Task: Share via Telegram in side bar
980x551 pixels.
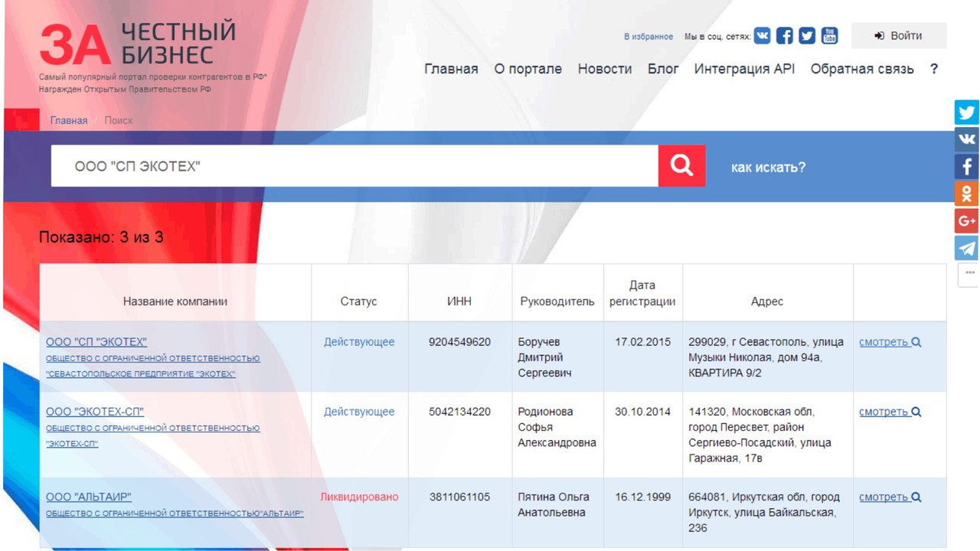Action: tap(967, 248)
